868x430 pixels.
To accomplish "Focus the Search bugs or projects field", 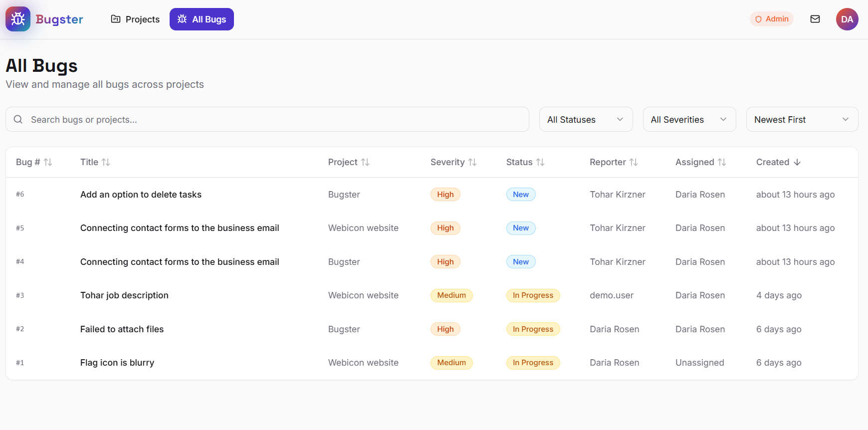I will (267, 119).
